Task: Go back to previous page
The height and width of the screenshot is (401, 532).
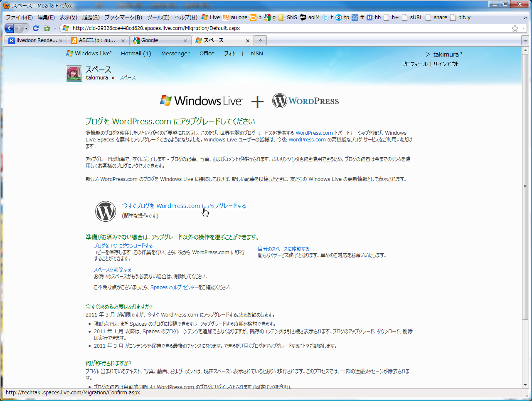Action: pyautogui.click(x=9, y=28)
